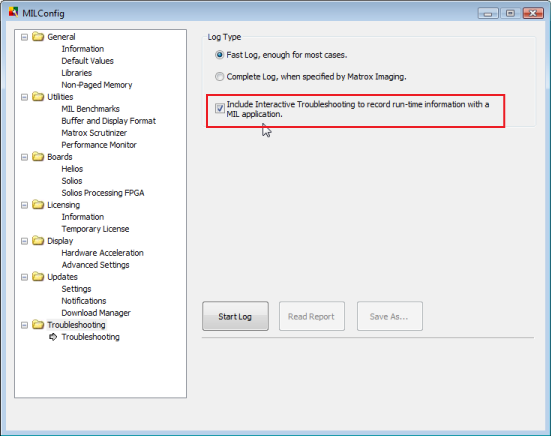The height and width of the screenshot is (436, 551).
Task: Collapse the Updates tree node
Action: pyautogui.click(x=24, y=277)
